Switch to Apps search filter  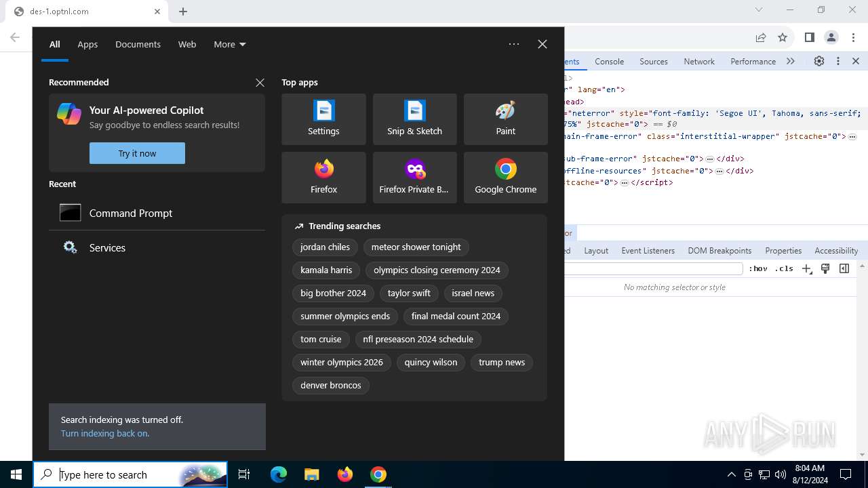pyautogui.click(x=87, y=44)
